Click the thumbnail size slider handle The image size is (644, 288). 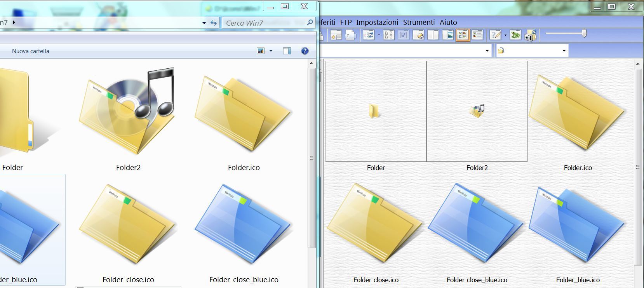click(x=584, y=34)
